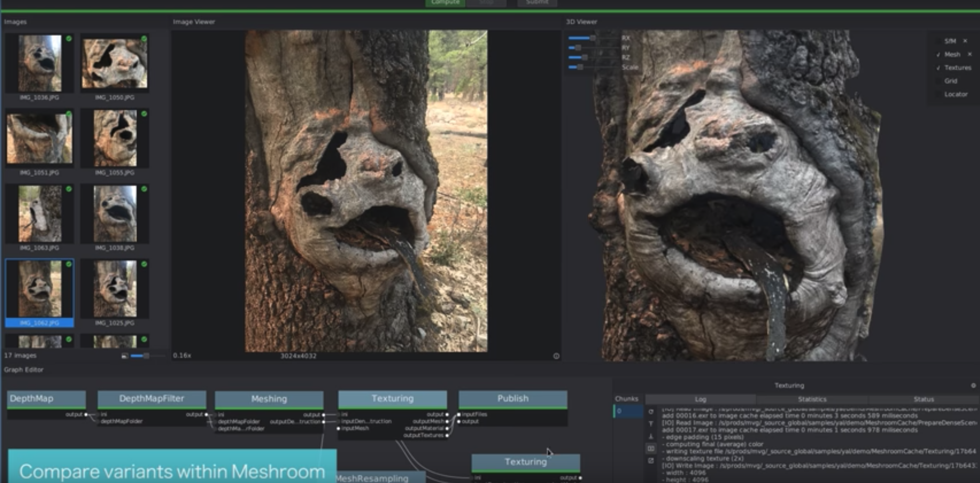Click the log scroll-to-top icon
Screen dimensions: 980x483
pos(651,424)
